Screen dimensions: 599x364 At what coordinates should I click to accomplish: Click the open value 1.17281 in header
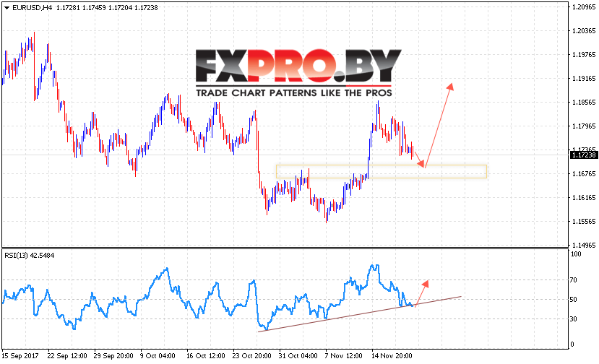[68, 8]
